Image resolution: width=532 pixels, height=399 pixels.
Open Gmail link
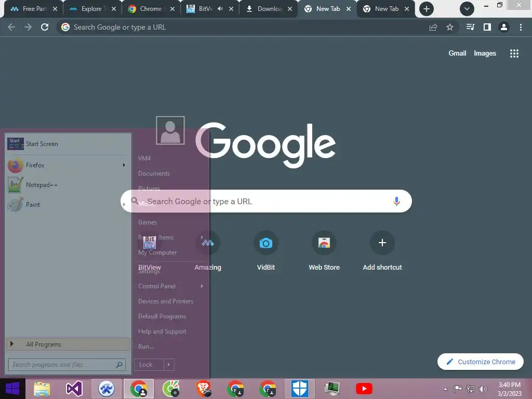tap(457, 54)
